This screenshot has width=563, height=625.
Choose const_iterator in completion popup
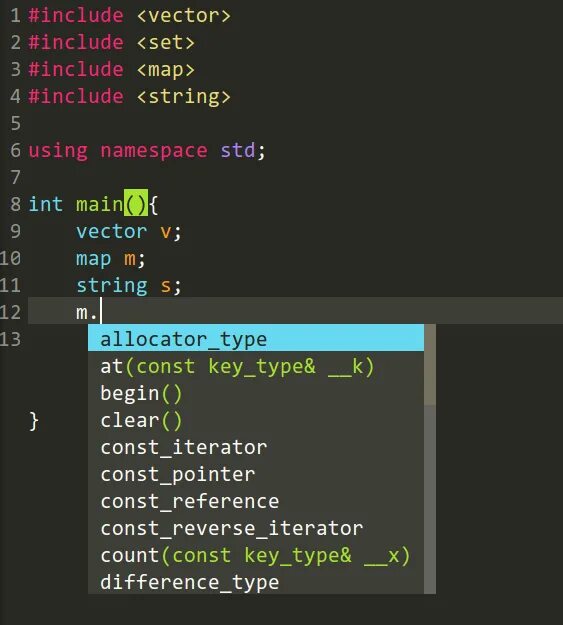pos(256,447)
